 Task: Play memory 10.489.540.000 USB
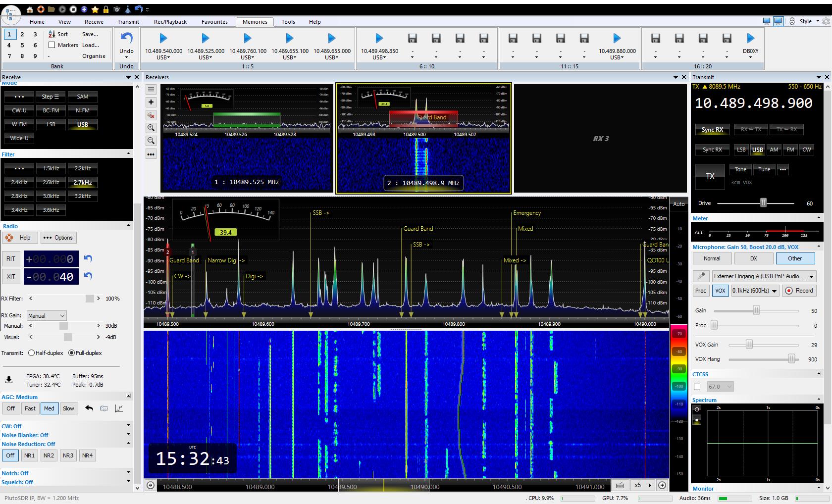[x=163, y=39]
